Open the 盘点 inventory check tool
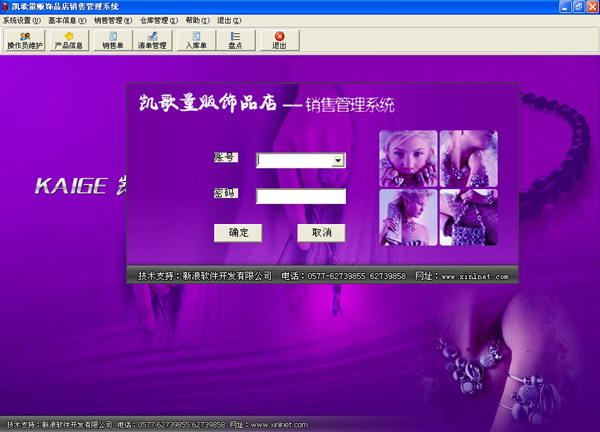The height and width of the screenshot is (432, 600). pos(235,41)
